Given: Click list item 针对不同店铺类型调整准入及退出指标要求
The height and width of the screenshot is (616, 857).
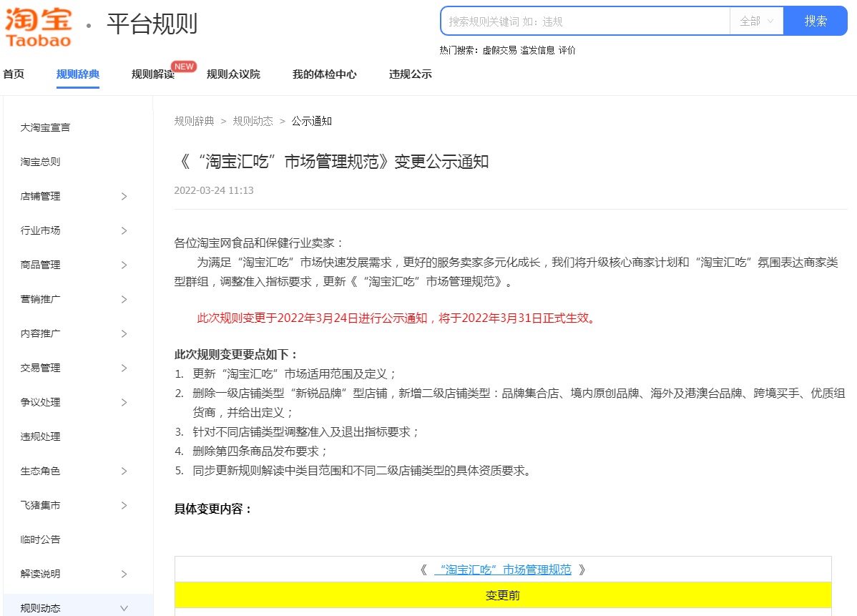Looking at the screenshot, I should pos(305,432).
